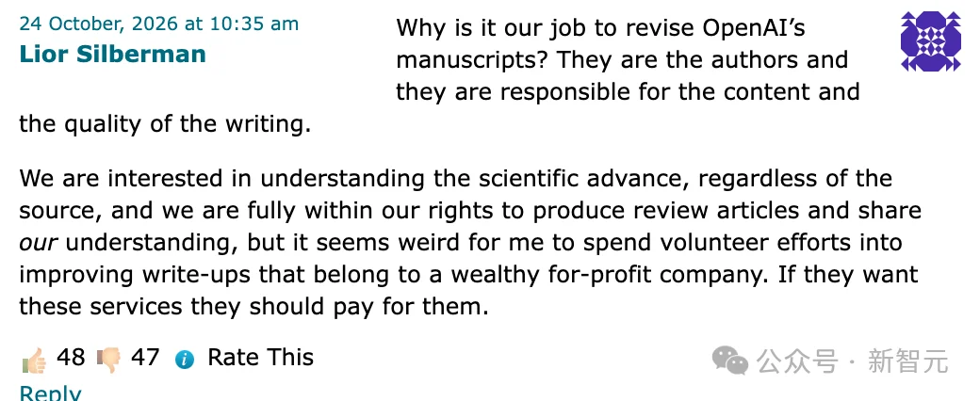
Task: Click the italicized word our
Action: 39,243
